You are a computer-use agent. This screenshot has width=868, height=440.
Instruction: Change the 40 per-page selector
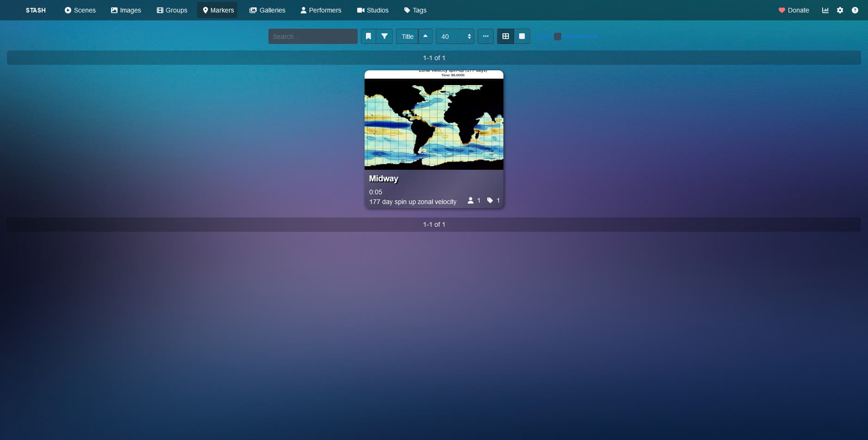455,37
